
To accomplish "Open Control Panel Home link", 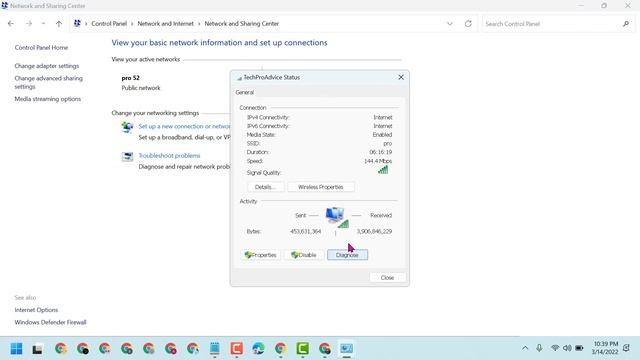I will 41,47.
